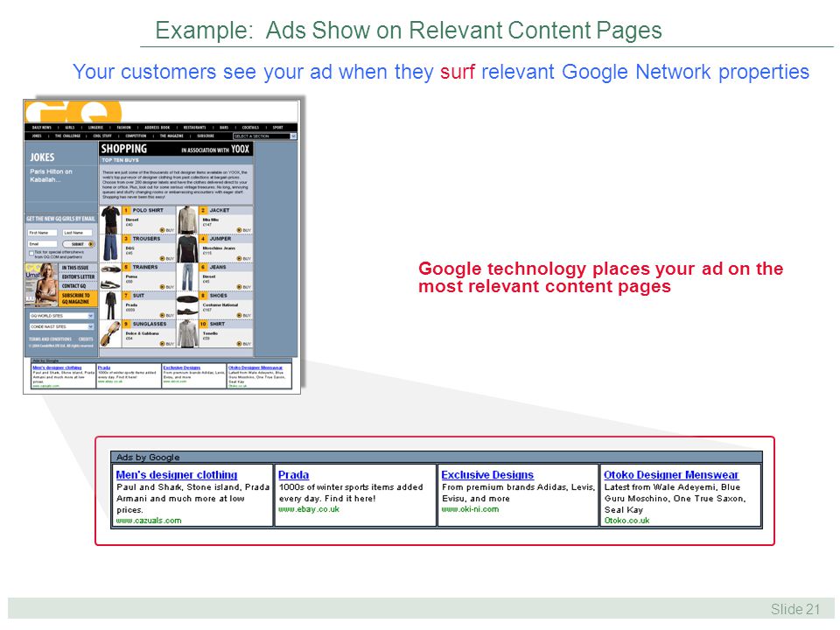Click the red 'surf' word in subtitle

(458, 72)
